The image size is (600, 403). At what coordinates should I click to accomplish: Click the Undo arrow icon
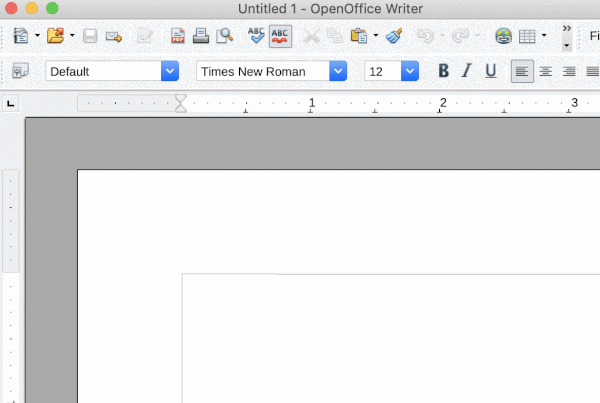point(426,36)
